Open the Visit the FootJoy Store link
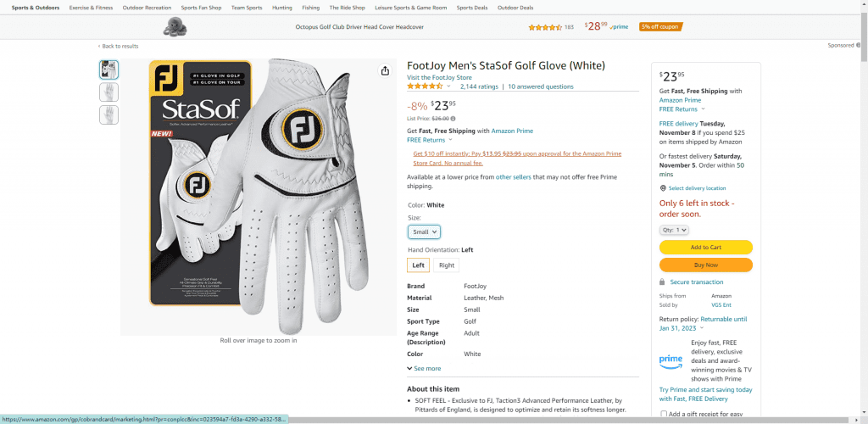Screen dimensions: 868x424 click(x=439, y=77)
